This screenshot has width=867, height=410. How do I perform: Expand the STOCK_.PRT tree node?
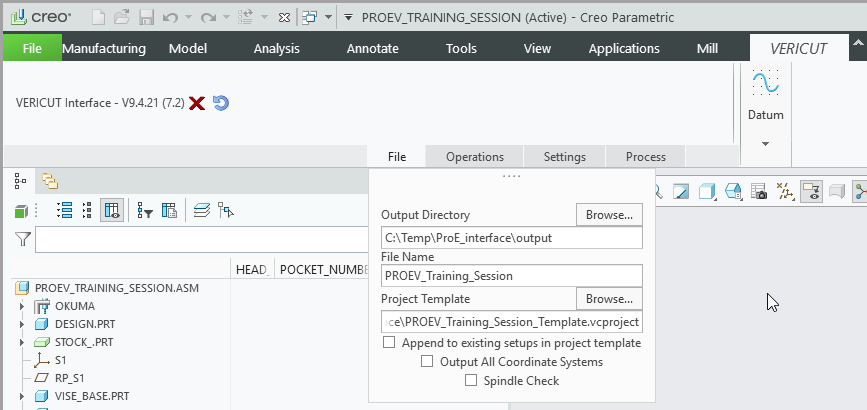click(x=22, y=342)
